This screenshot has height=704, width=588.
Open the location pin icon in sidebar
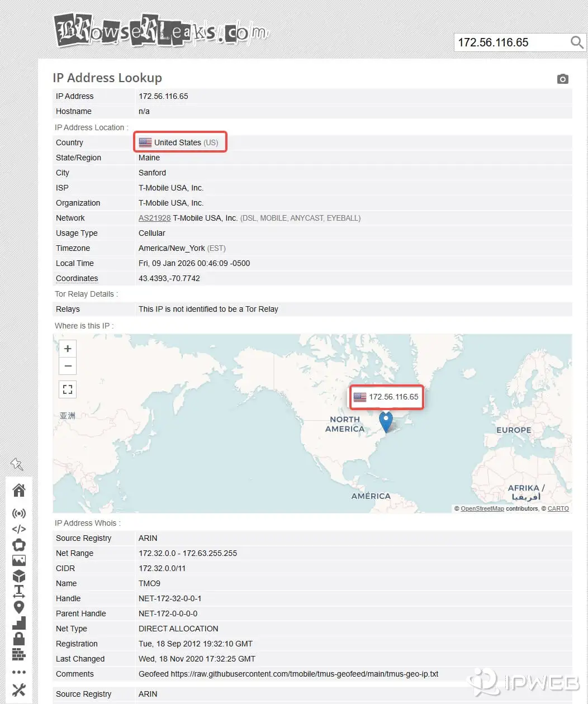pos(19,607)
